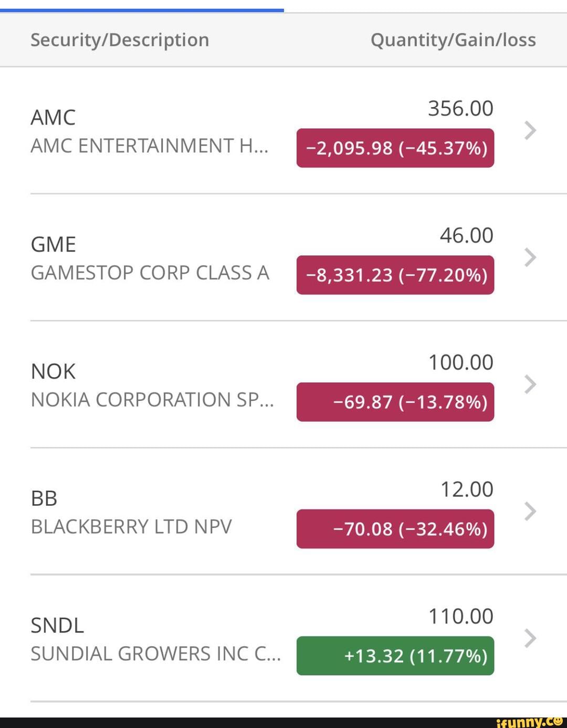The width and height of the screenshot is (567, 728).
Task: Expand the NOK row chevron arrow
Action: (530, 384)
